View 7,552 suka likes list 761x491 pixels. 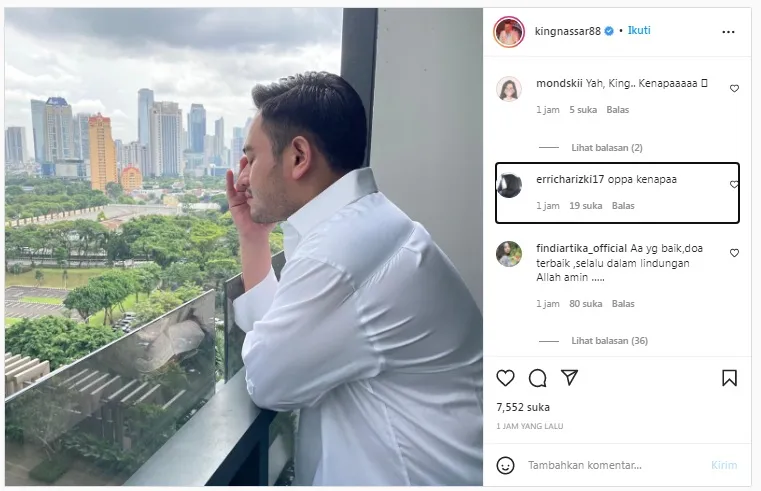(523, 407)
